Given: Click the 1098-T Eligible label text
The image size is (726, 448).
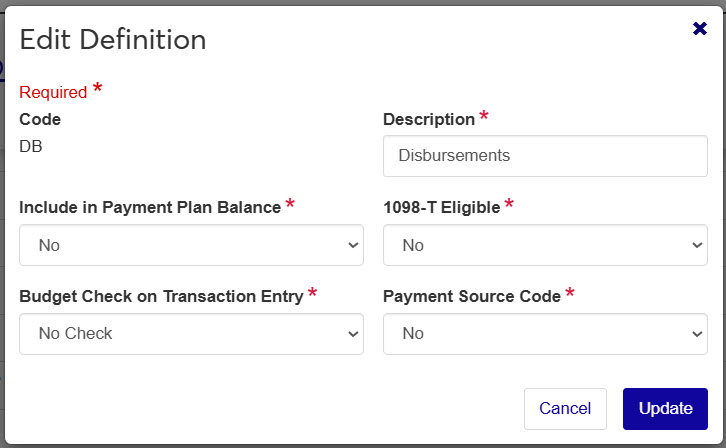Looking at the screenshot, I should pos(441,208).
